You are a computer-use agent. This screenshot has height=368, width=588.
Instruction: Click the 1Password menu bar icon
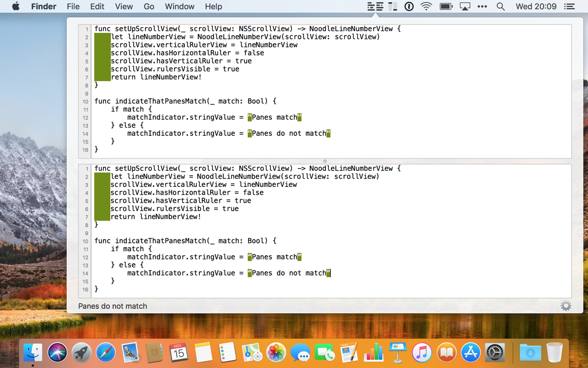click(409, 6)
